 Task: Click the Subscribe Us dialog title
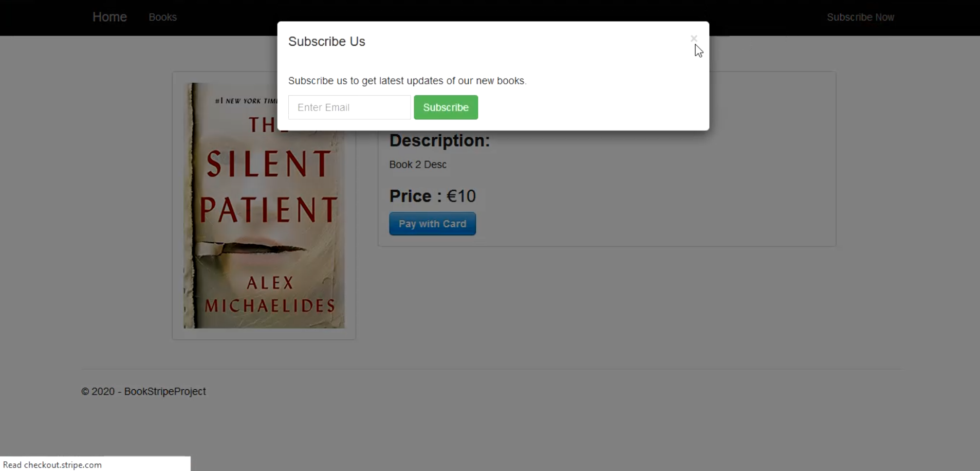point(326,42)
